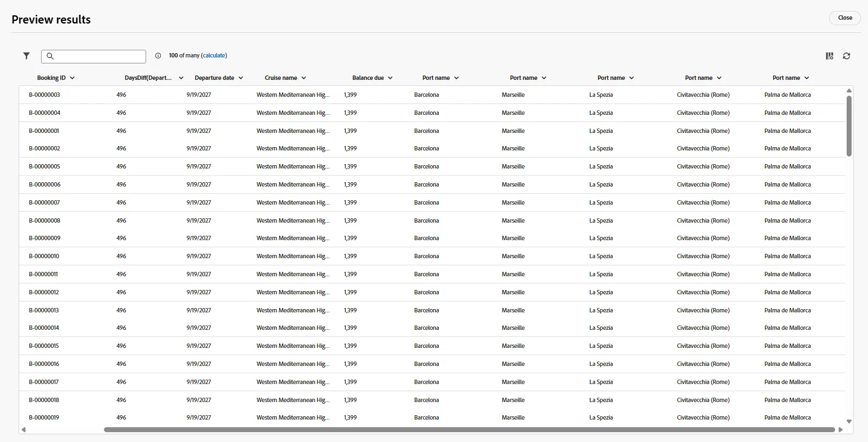Click the refresh results icon
This screenshot has height=442, width=868.
pyautogui.click(x=847, y=56)
